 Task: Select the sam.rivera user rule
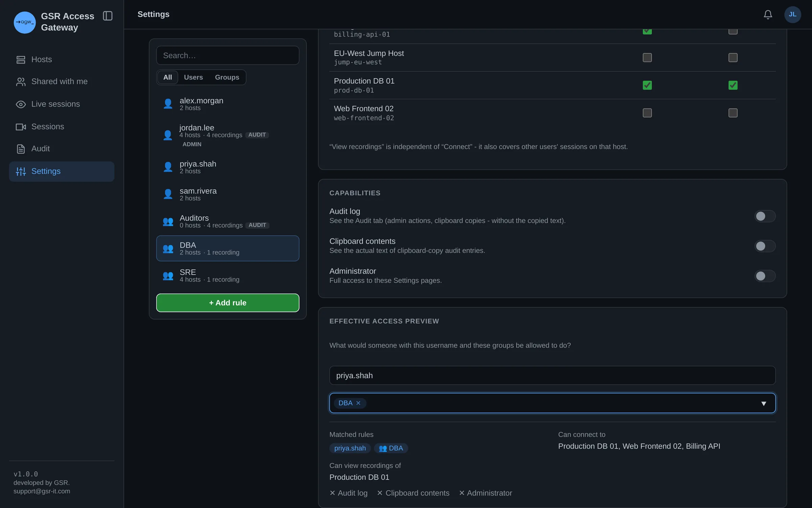(228, 194)
